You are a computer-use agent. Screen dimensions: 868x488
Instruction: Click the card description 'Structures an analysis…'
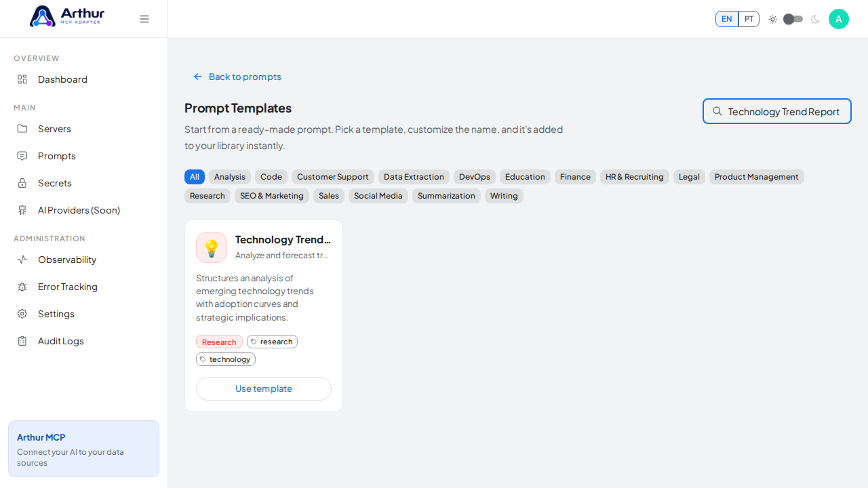click(255, 298)
